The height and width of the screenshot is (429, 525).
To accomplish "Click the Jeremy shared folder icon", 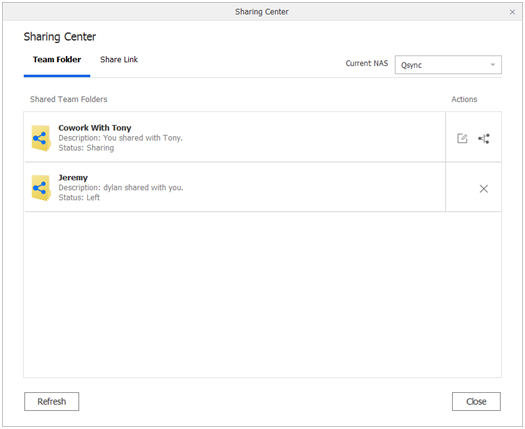I will pyautogui.click(x=41, y=188).
